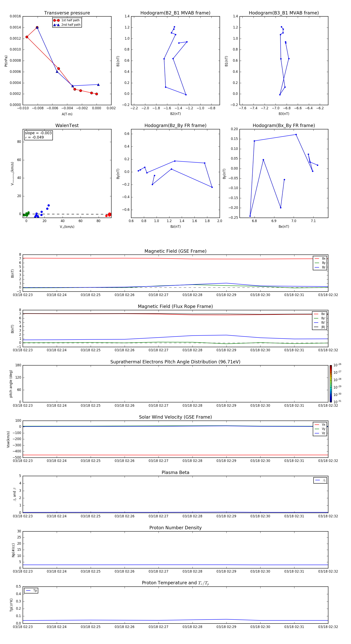Click the 'Np(#/cc)' axis label
The width and height of the screenshot is (351, 644).
pos(13,550)
